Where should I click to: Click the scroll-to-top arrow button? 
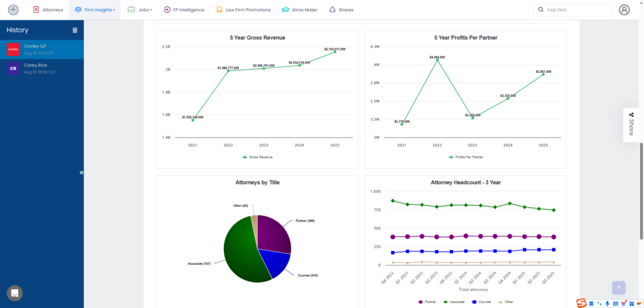coord(619,287)
